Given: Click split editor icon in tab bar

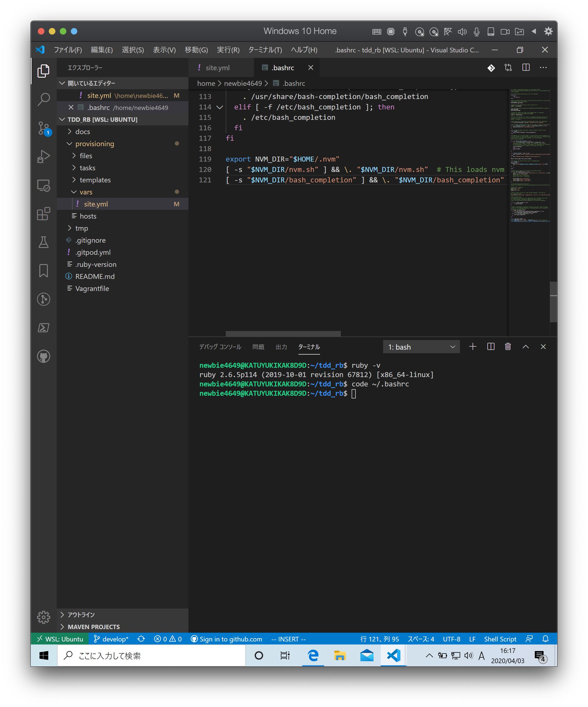Looking at the screenshot, I should click(x=526, y=68).
